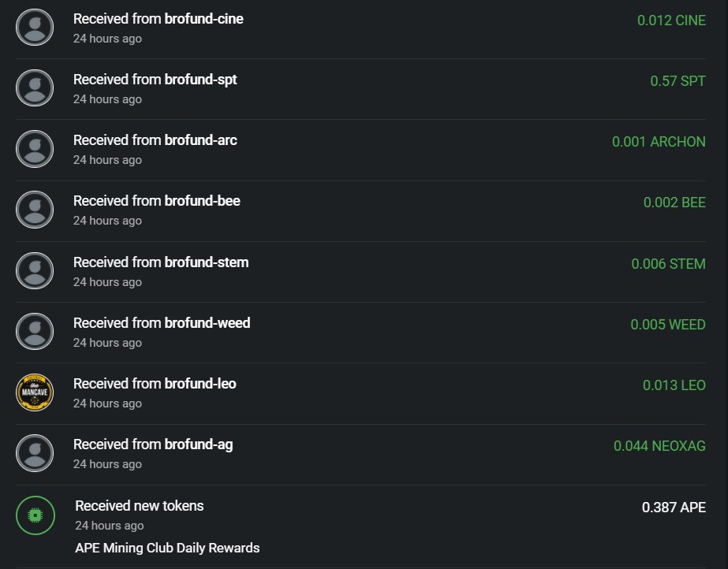Image resolution: width=728 pixels, height=569 pixels.
Task: Open the brofund-weed account link
Action: click(207, 323)
